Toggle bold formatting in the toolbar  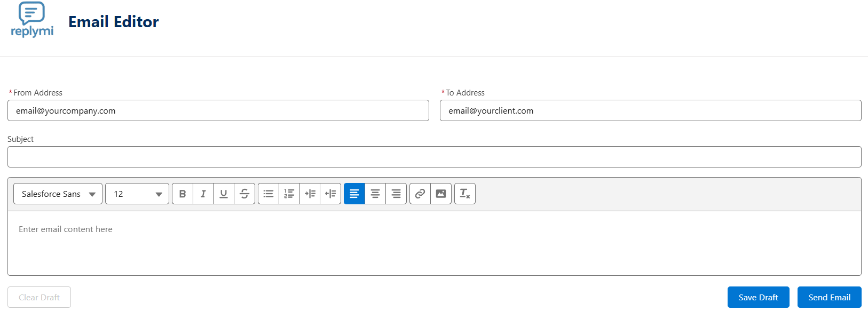pos(183,194)
